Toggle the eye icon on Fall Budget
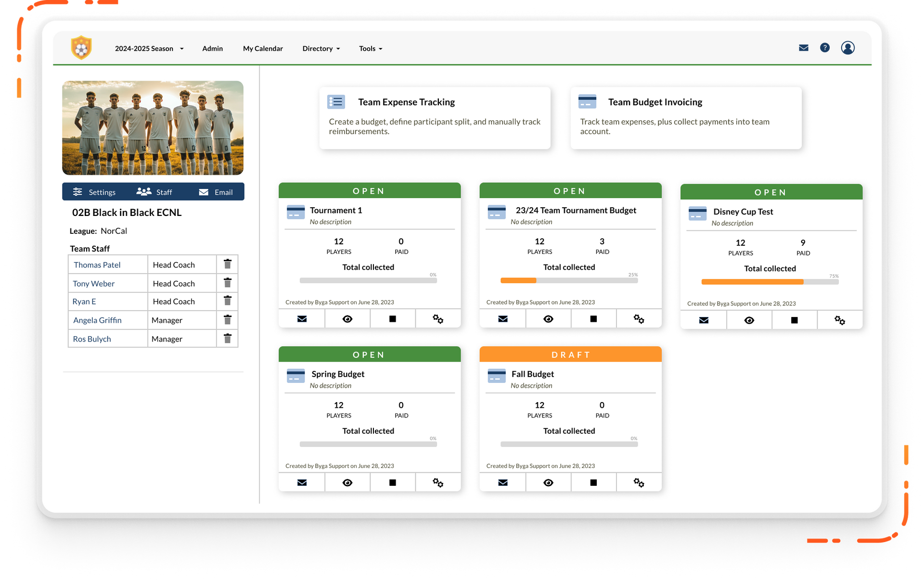 click(x=548, y=482)
